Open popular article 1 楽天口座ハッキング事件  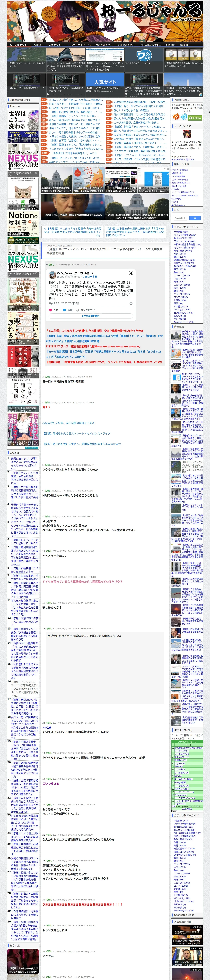coord(24,464)
